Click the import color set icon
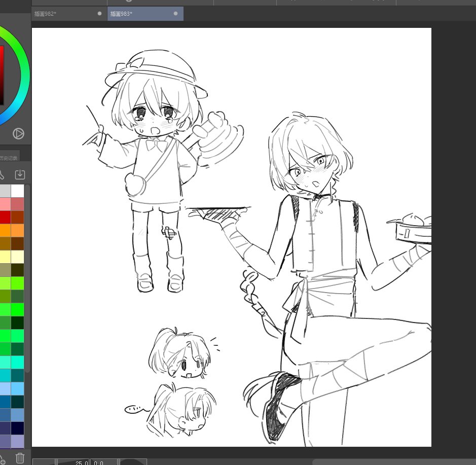Viewport: 476px width, 465px height. click(20, 174)
